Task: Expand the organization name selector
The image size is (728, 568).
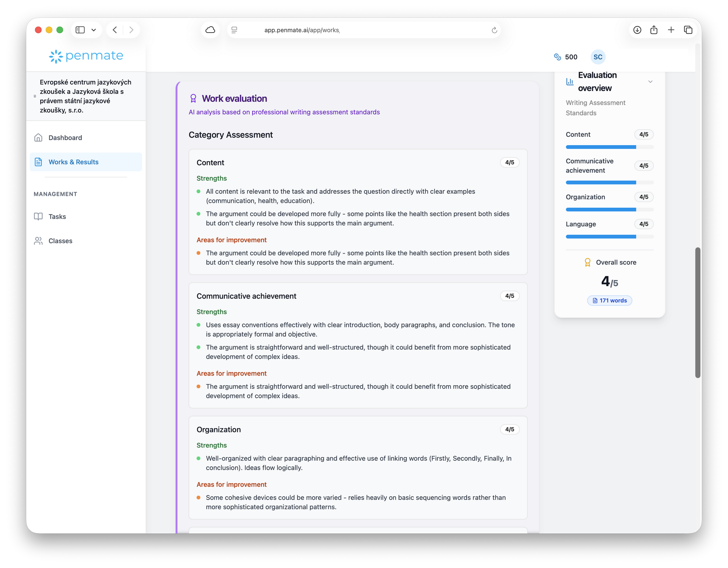Action: [x=86, y=96]
